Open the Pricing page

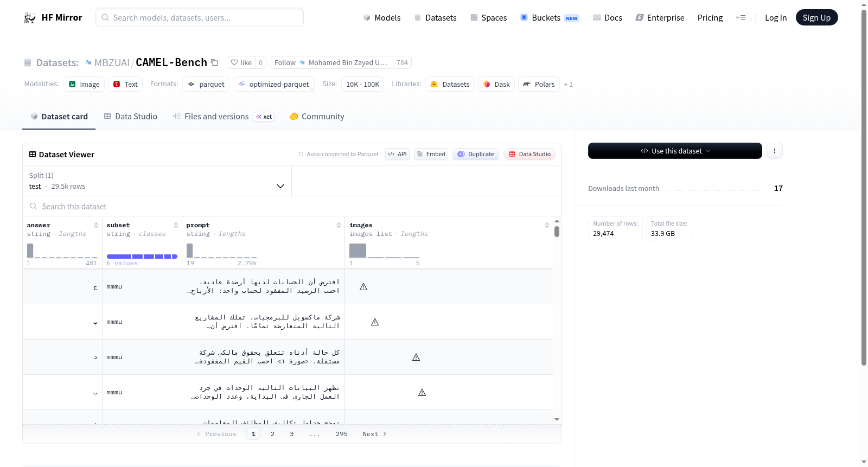tap(710, 18)
